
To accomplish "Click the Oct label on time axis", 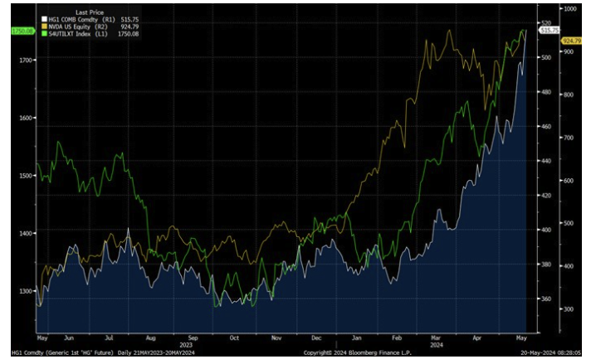I will pos(233,337).
